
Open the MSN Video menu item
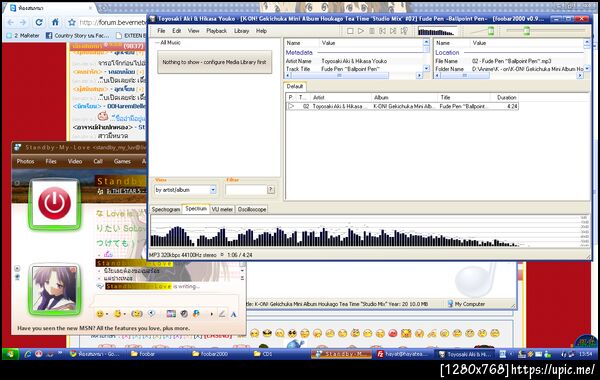(x=75, y=161)
